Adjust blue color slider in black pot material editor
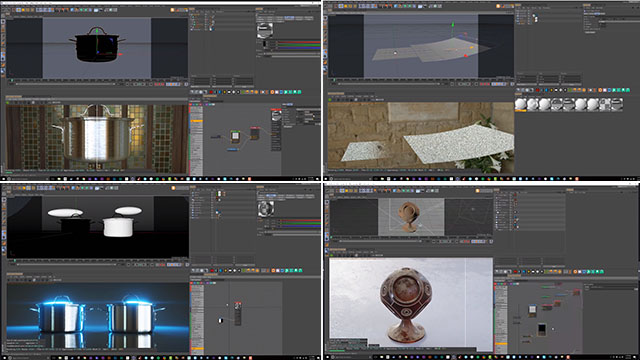This screenshot has width=640, height=360. 298,47
